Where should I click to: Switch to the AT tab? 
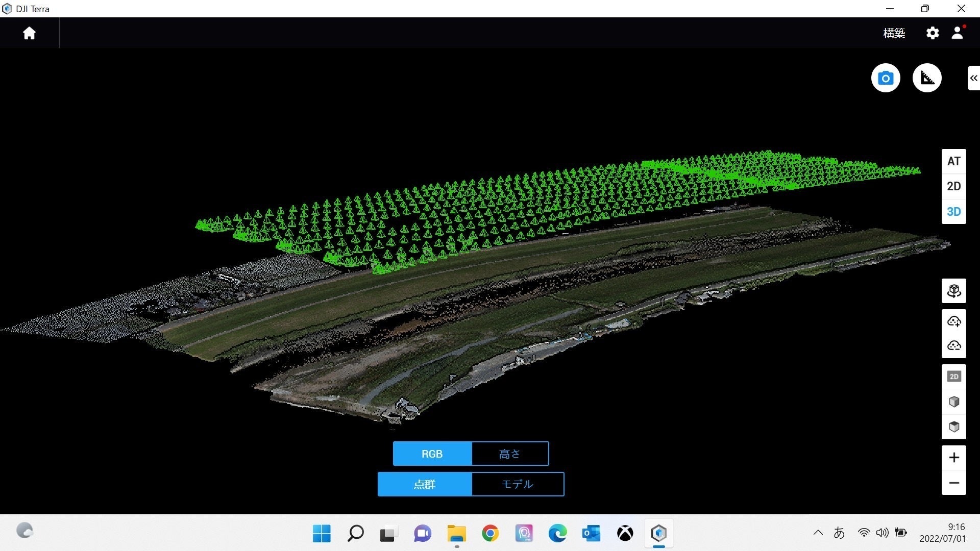click(x=953, y=161)
